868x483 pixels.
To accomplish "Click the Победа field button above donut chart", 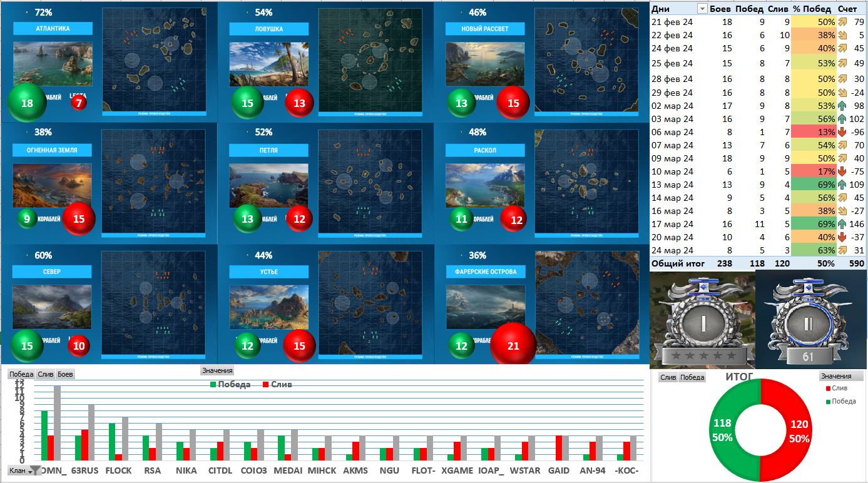I will 692,377.
